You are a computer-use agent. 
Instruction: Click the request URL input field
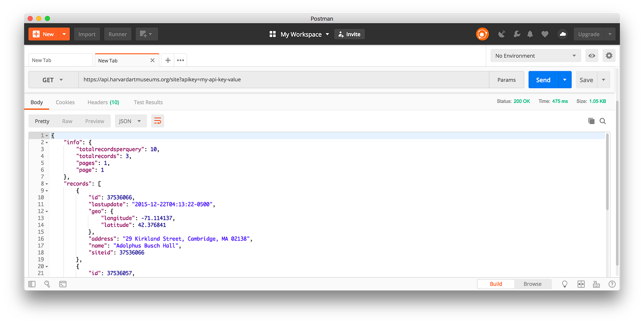276,79
